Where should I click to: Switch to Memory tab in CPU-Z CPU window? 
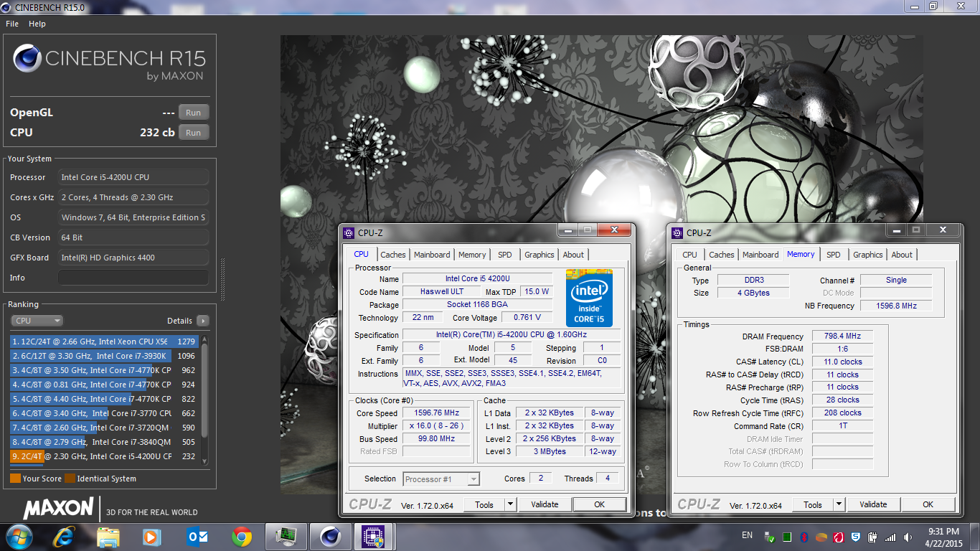coord(472,255)
